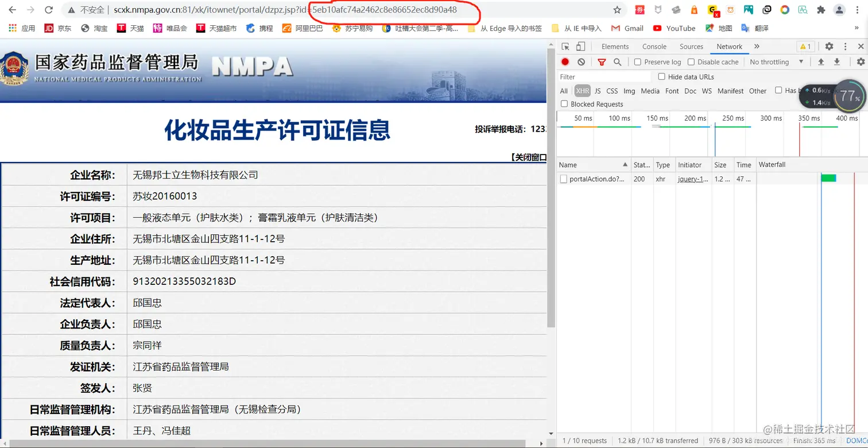Export HAR with the download arrow

point(837,62)
